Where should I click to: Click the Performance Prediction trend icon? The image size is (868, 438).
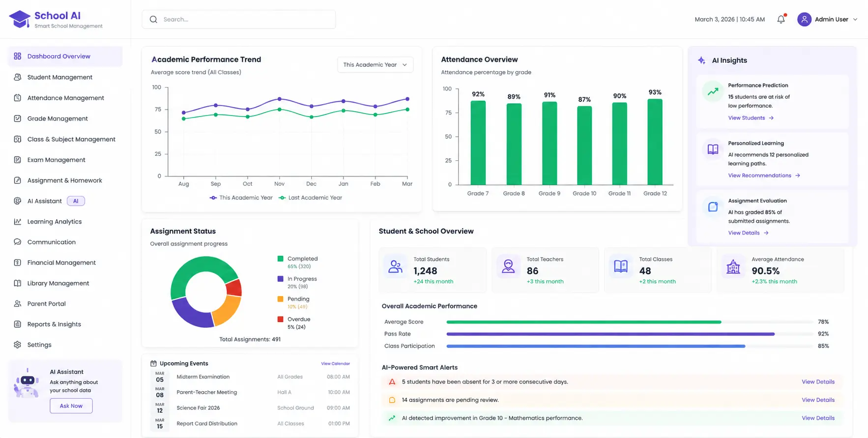713,91
